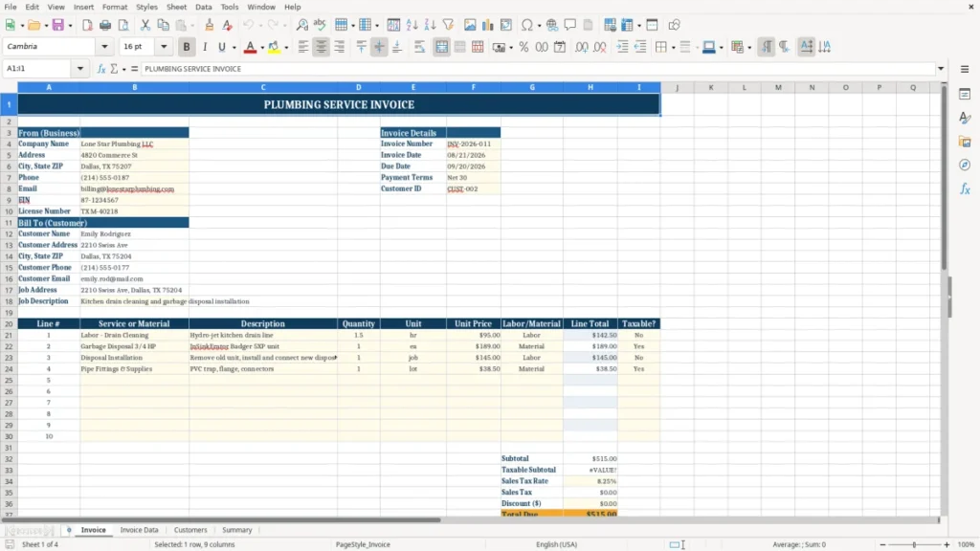980x551 pixels.
Task: Insert an image
Action: [470, 25]
